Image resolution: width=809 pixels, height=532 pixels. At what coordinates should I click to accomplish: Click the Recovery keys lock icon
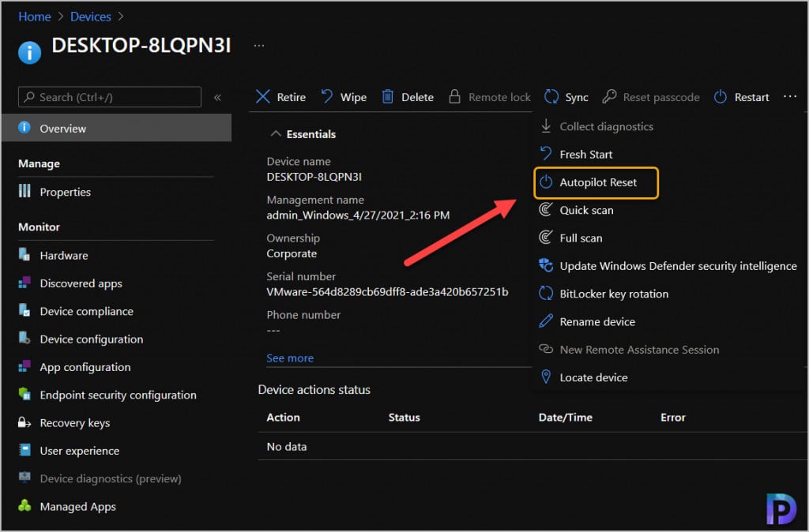24,422
